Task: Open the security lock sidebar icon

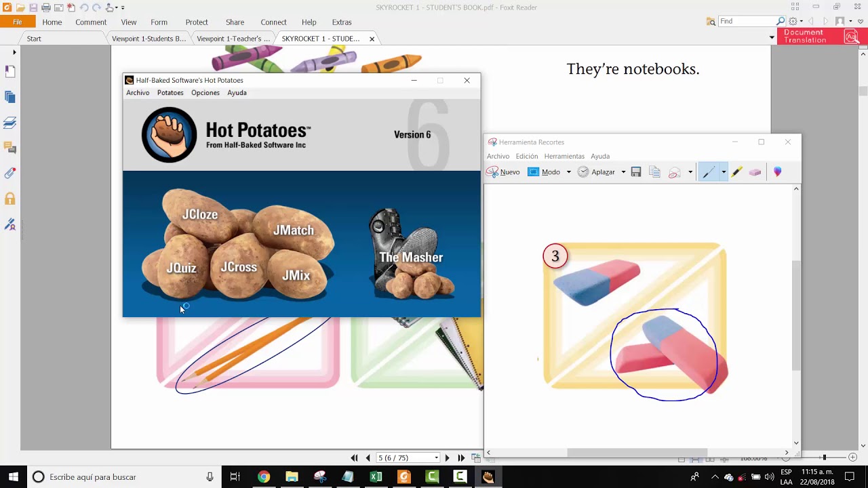Action: [10, 199]
